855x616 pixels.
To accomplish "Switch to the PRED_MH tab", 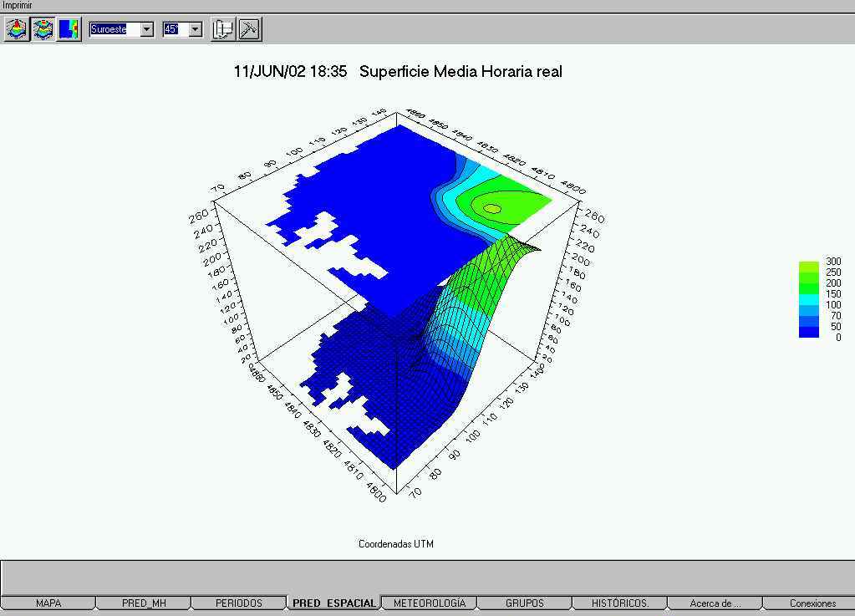I will [x=144, y=603].
